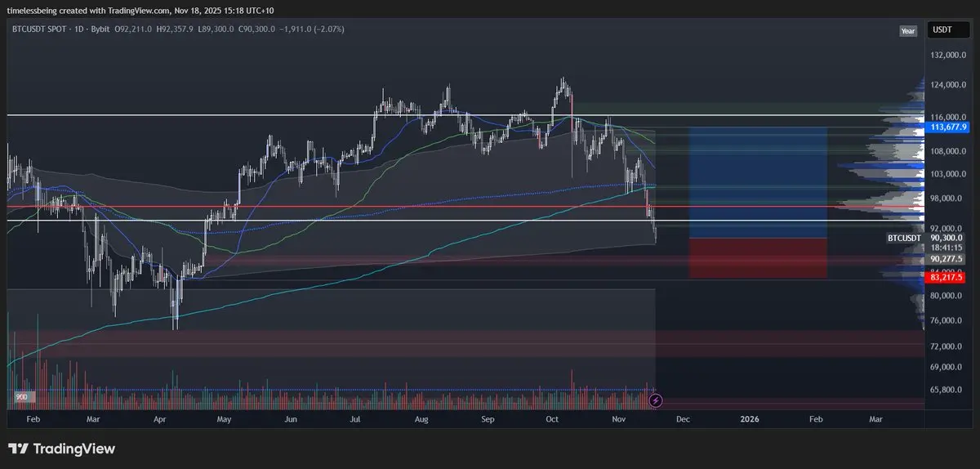Click the 116,000.0 price axis label

click(x=949, y=118)
